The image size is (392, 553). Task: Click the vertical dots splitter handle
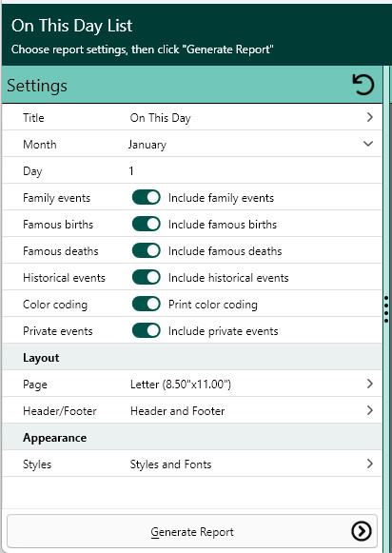point(386,309)
